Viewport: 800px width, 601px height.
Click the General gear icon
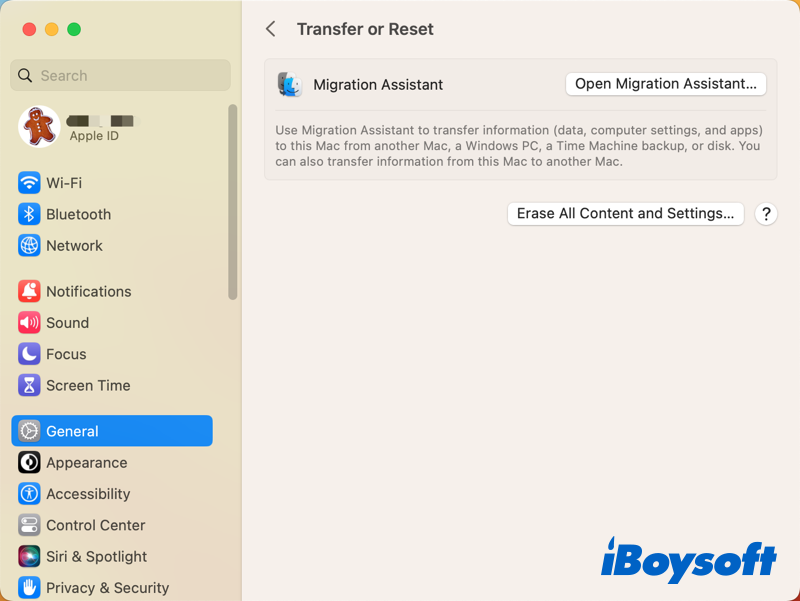tap(29, 431)
